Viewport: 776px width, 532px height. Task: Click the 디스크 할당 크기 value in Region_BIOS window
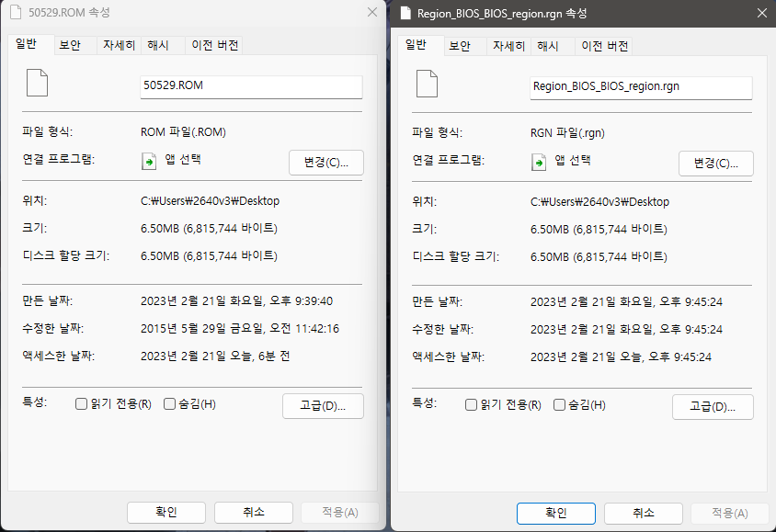599,257
